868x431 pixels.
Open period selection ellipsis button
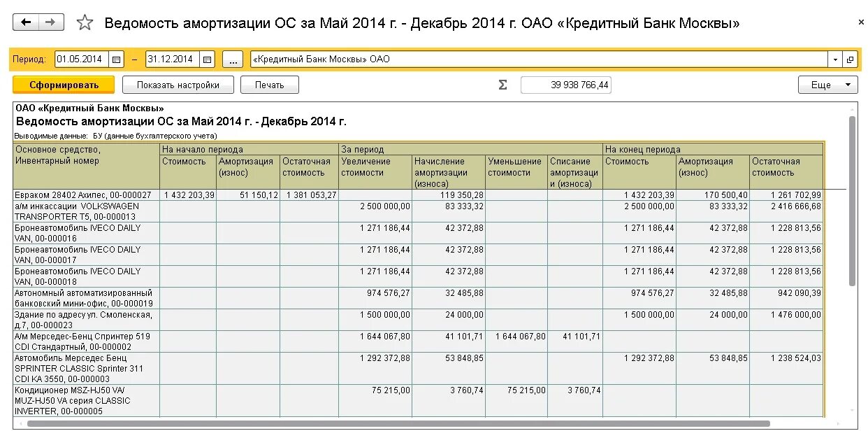pyautogui.click(x=233, y=59)
